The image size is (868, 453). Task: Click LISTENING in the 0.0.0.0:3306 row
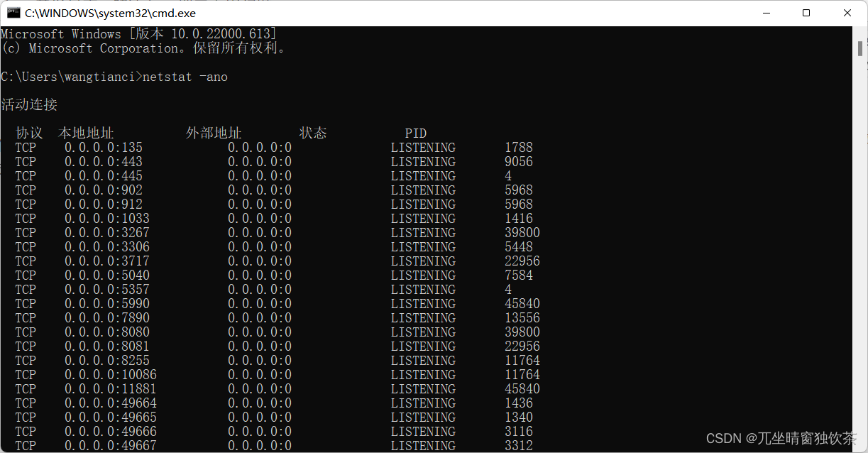pyautogui.click(x=423, y=247)
